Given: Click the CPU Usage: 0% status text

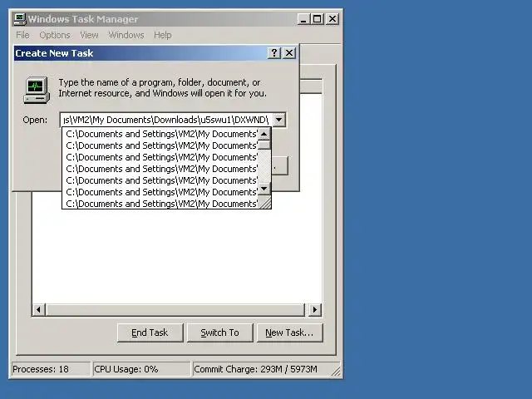Looking at the screenshot, I should (x=126, y=369).
